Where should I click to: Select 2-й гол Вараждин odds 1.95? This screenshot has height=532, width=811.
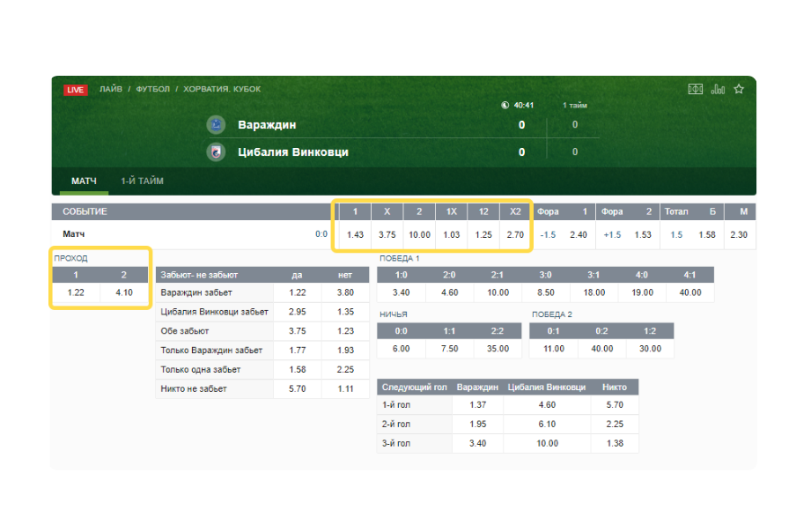(x=478, y=425)
